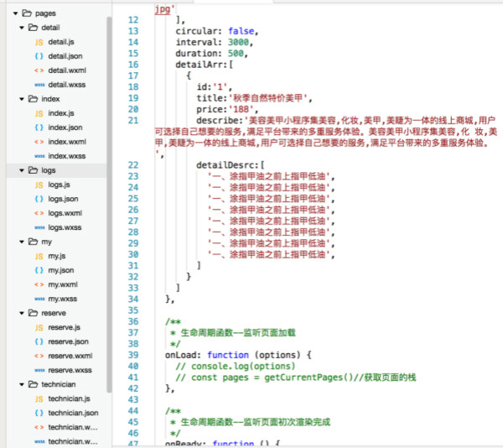Click the tag icon of detail.wxml

(x=39, y=70)
